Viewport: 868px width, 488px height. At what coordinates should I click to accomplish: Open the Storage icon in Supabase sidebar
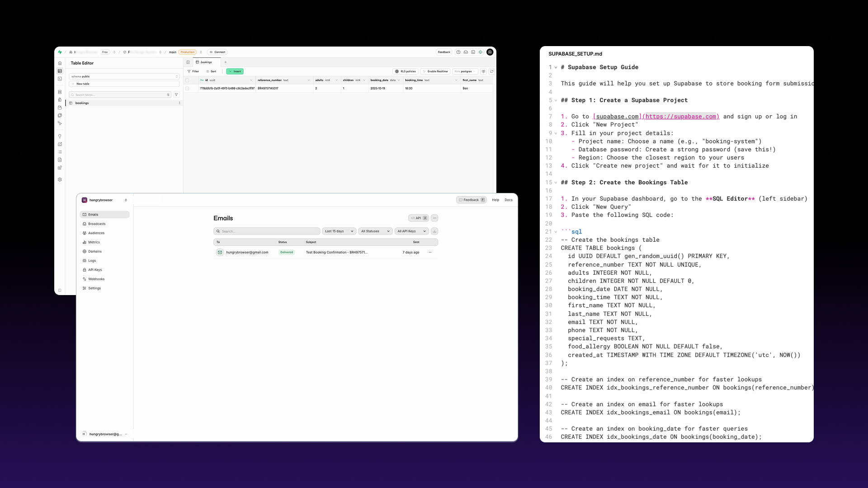point(60,108)
